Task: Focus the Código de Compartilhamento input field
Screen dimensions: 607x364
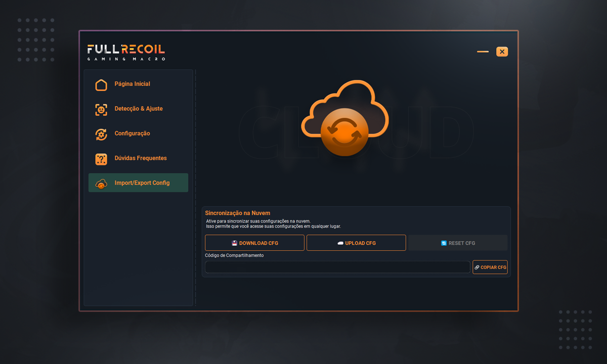Action: (337, 267)
